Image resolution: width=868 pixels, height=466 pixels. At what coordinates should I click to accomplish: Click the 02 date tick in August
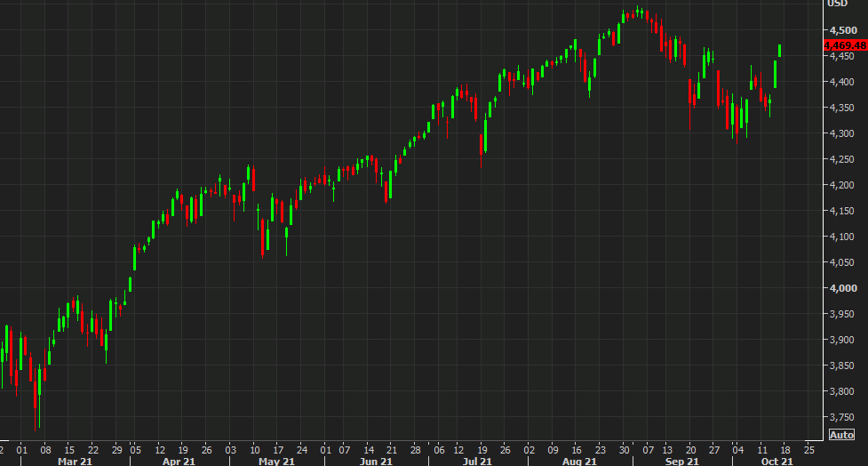click(530, 449)
